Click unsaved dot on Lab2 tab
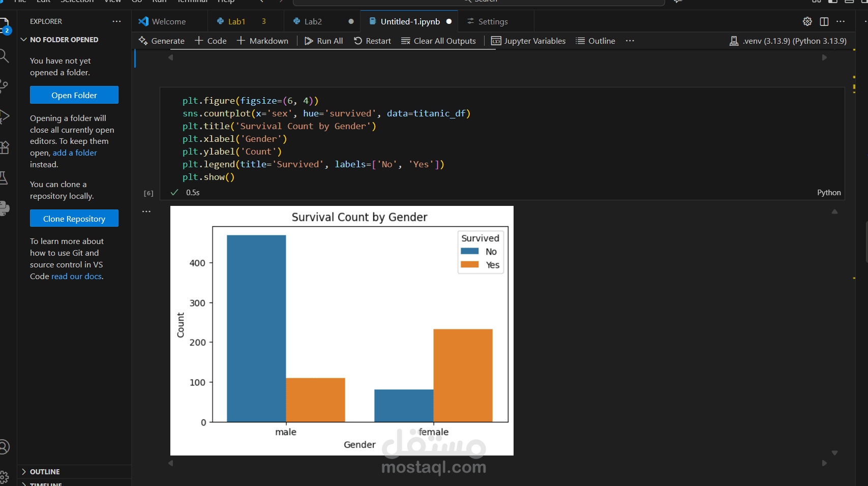Image resolution: width=868 pixels, height=486 pixels. click(351, 21)
